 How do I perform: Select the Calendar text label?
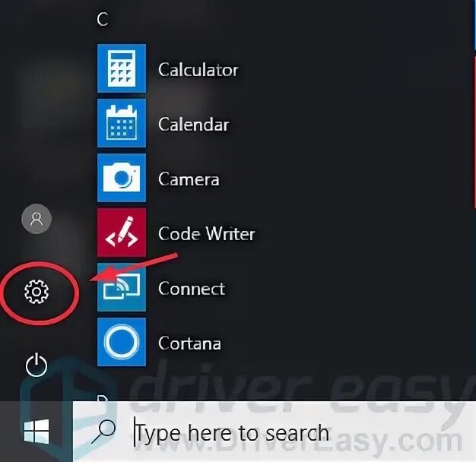(194, 125)
